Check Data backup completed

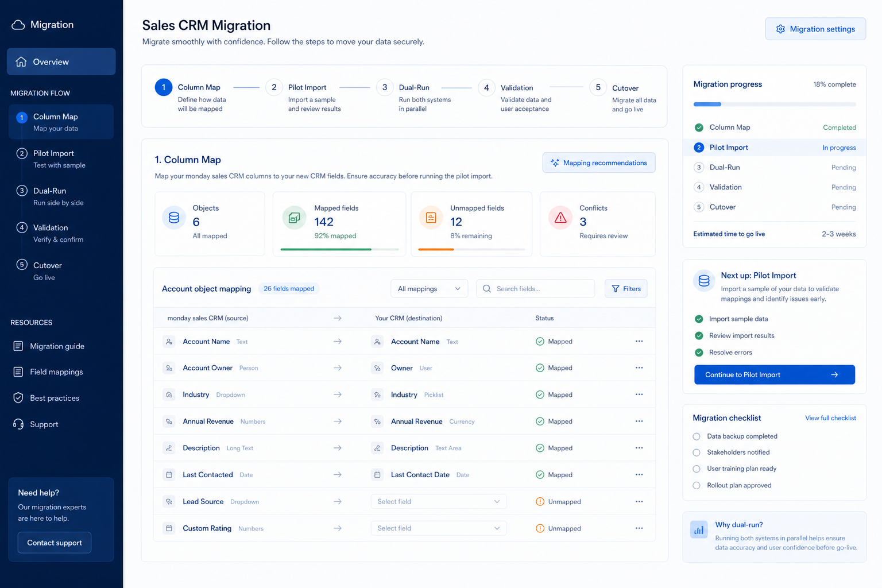click(x=697, y=436)
